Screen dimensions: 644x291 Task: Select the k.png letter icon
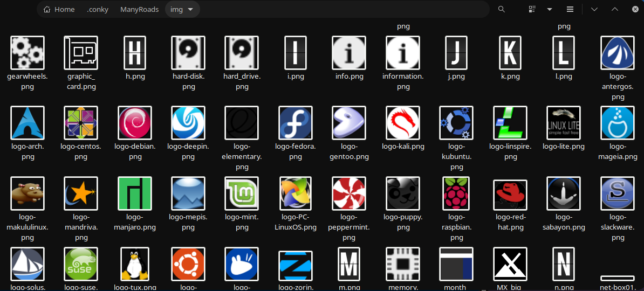pyautogui.click(x=510, y=52)
